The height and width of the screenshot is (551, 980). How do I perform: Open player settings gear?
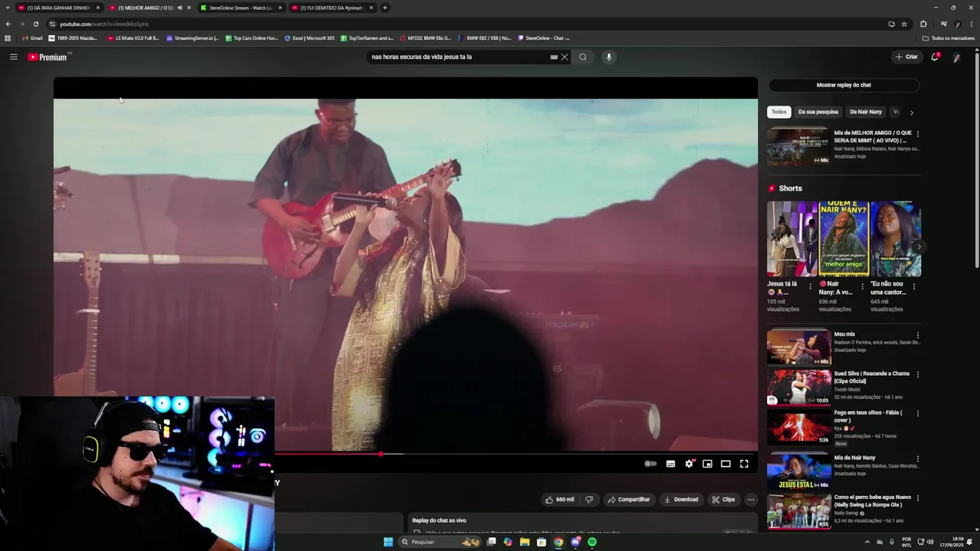coord(689,464)
